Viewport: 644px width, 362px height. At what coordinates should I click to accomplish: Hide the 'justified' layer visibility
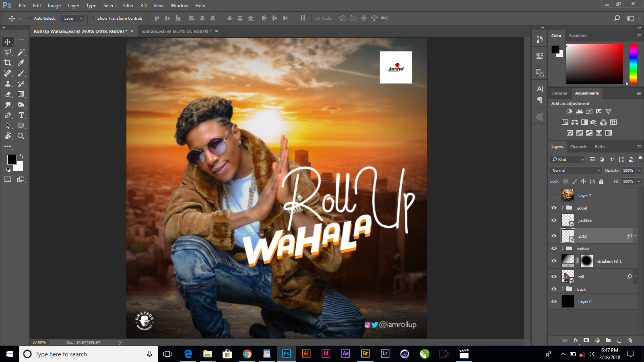[554, 220]
